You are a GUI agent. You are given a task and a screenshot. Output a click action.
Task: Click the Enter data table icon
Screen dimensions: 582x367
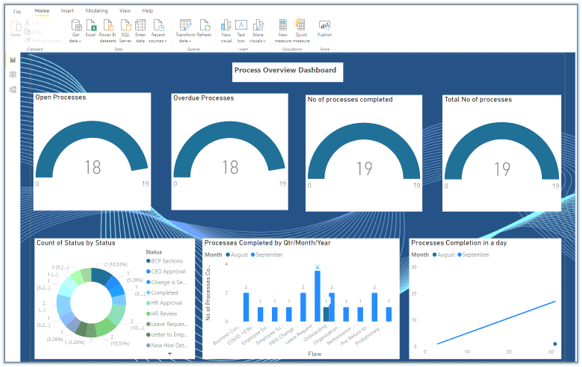click(140, 25)
